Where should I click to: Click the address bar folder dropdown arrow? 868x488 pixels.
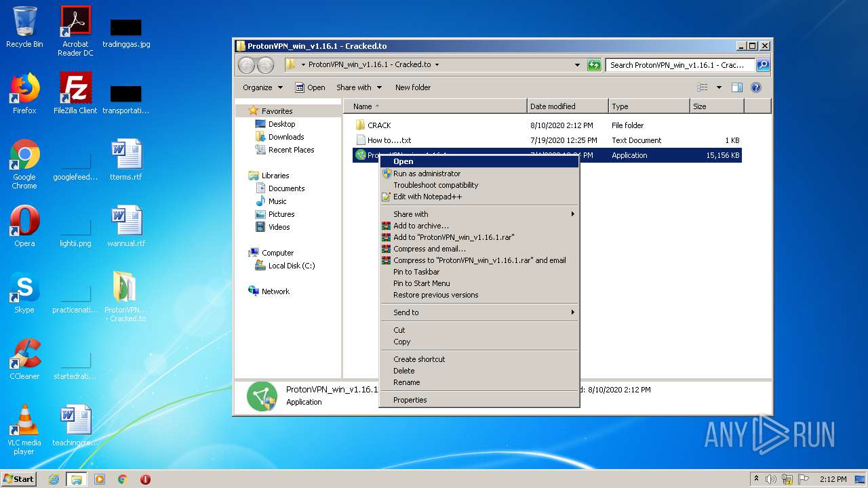tap(437, 65)
